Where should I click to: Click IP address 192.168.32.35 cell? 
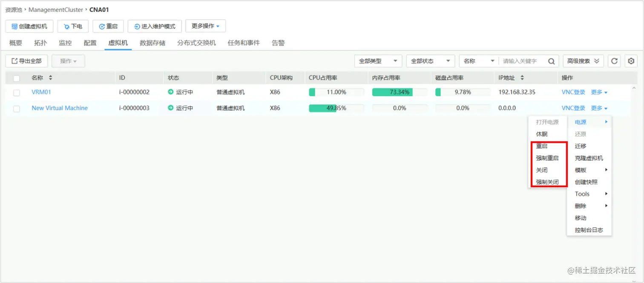[517, 92]
